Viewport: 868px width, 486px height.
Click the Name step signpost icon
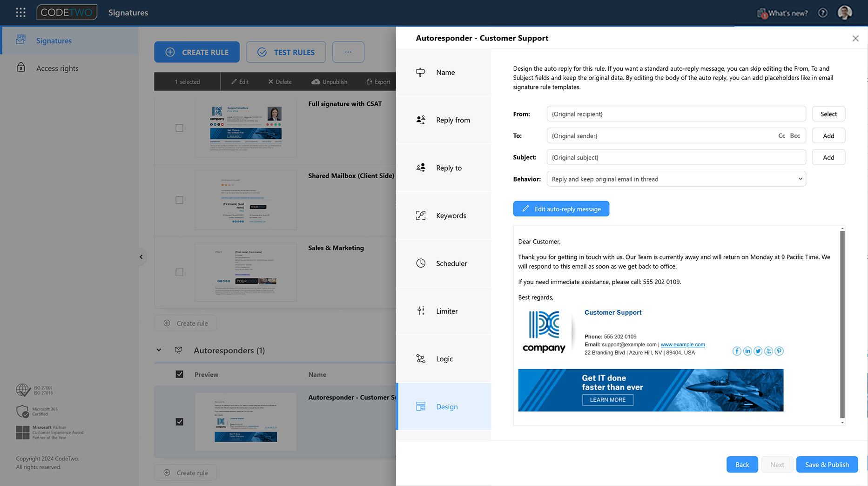pos(421,72)
